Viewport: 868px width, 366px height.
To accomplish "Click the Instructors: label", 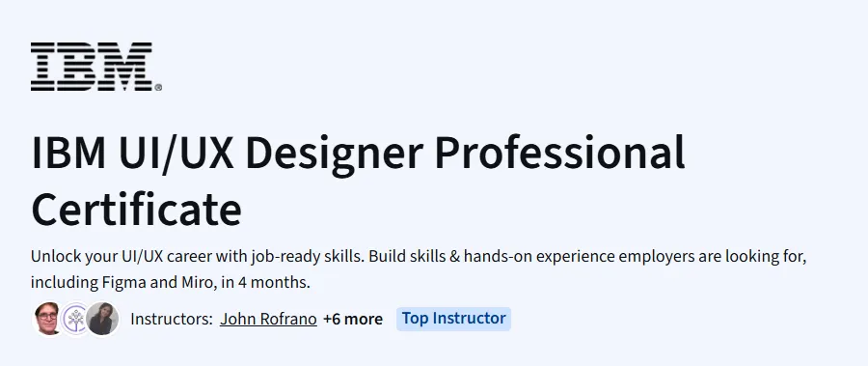I will [172, 320].
